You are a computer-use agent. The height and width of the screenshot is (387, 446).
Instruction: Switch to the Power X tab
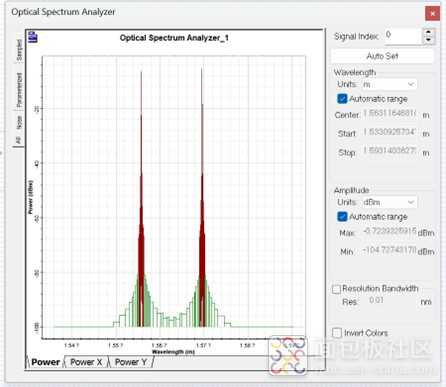click(x=86, y=362)
